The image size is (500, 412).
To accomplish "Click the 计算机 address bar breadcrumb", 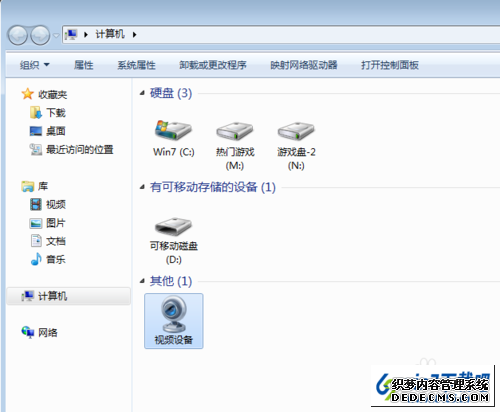I will point(110,34).
